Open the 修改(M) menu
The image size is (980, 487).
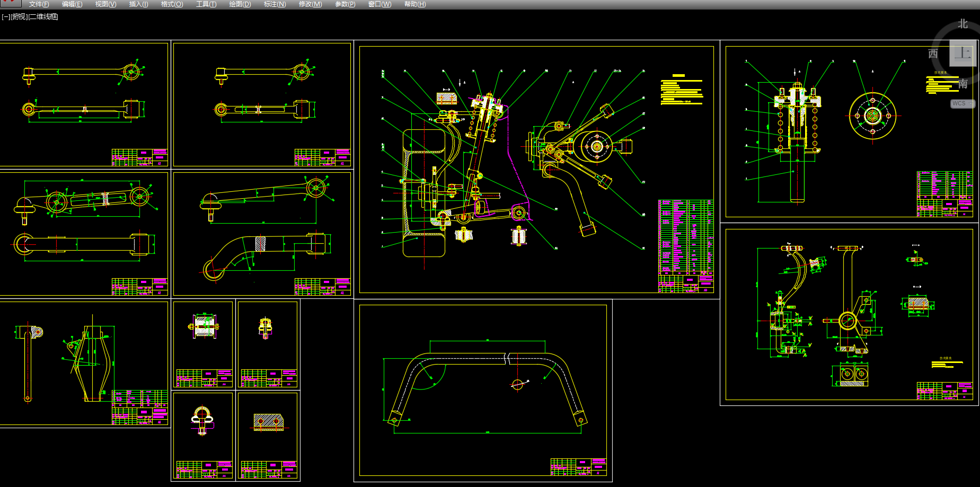pos(310,4)
